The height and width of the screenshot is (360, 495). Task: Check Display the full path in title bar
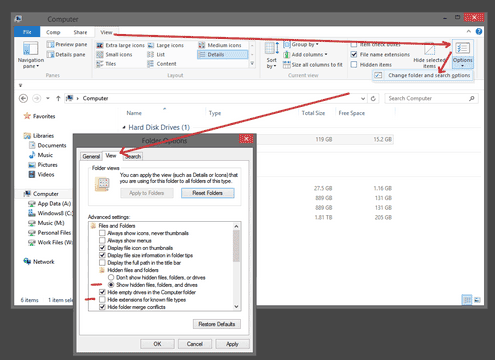[102, 263]
